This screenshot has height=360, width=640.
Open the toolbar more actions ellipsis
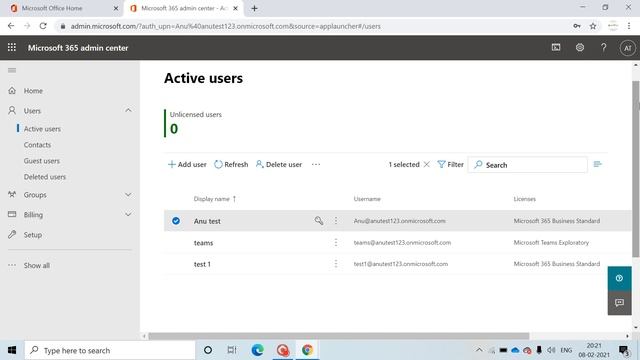coord(316,164)
